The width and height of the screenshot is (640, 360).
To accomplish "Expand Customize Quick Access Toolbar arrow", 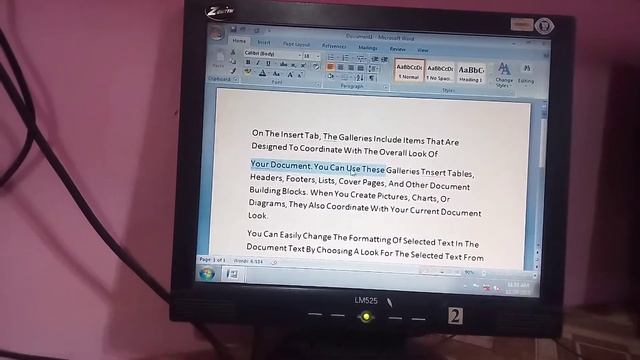I will click(269, 30).
